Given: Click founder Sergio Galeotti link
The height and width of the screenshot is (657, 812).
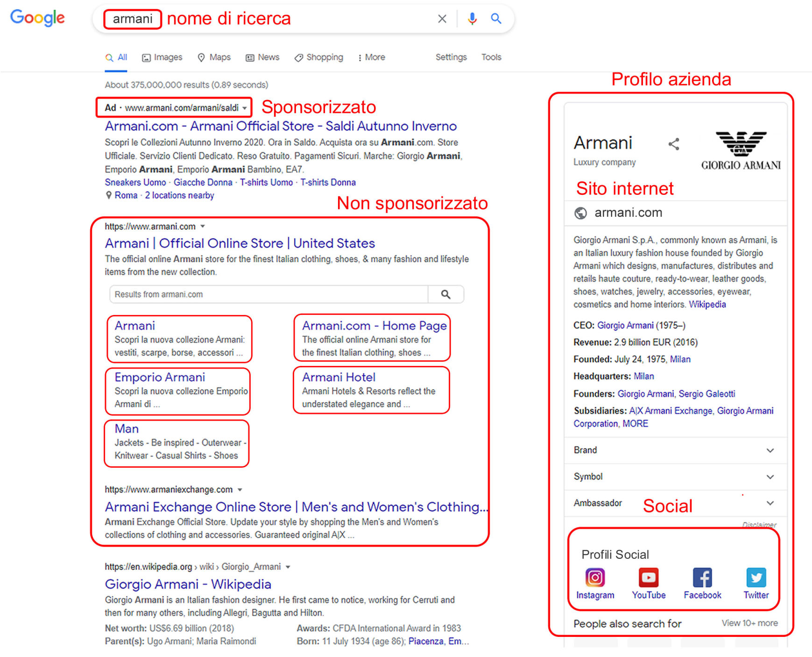Looking at the screenshot, I should point(707,394).
